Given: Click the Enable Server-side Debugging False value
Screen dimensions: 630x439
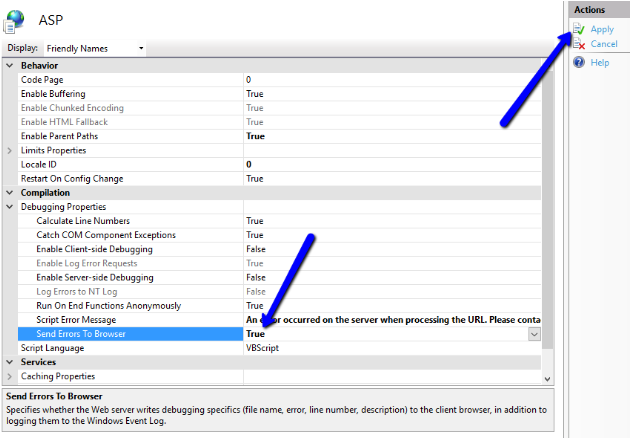Looking at the screenshot, I should pyautogui.click(x=256, y=278).
